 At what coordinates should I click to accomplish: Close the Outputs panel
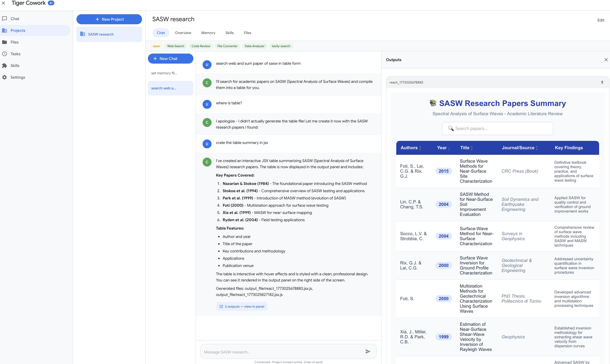(x=606, y=60)
